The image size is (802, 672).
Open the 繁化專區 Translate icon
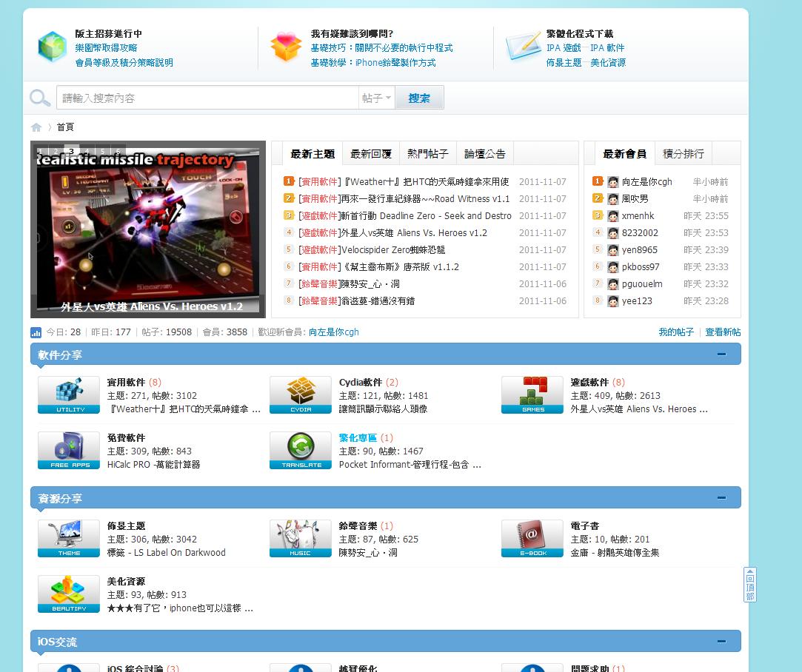300,451
